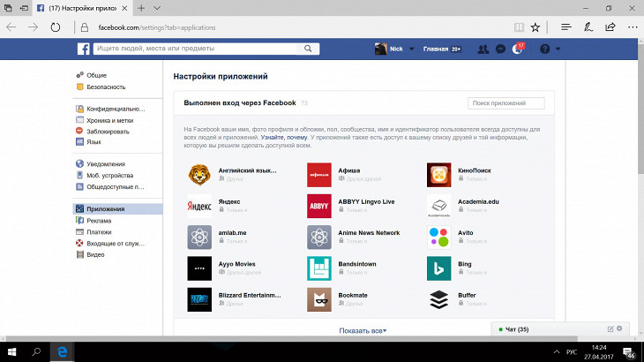
Task: Click the Узнайте, почему link
Action: (x=282, y=138)
